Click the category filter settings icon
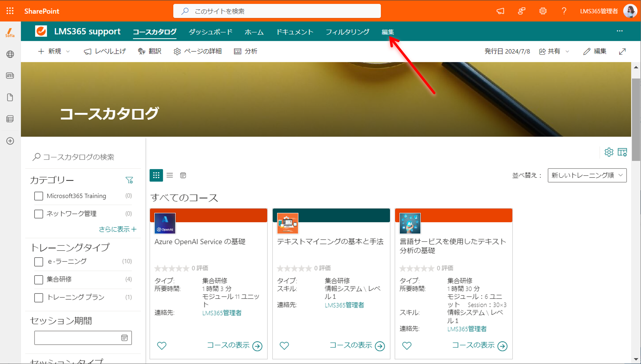641x364 pixels. click(129, 180)
